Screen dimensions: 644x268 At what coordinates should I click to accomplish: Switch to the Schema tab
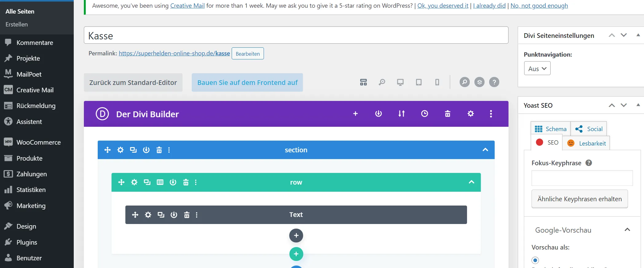point(551,129)
